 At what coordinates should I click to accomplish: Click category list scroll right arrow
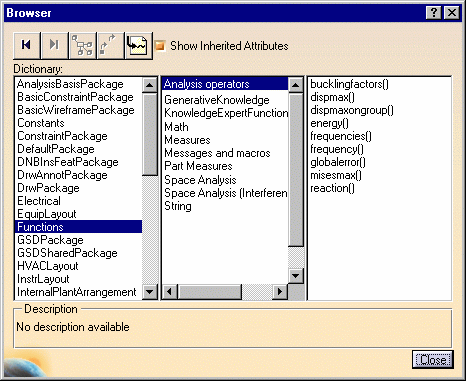pos(280,292)
